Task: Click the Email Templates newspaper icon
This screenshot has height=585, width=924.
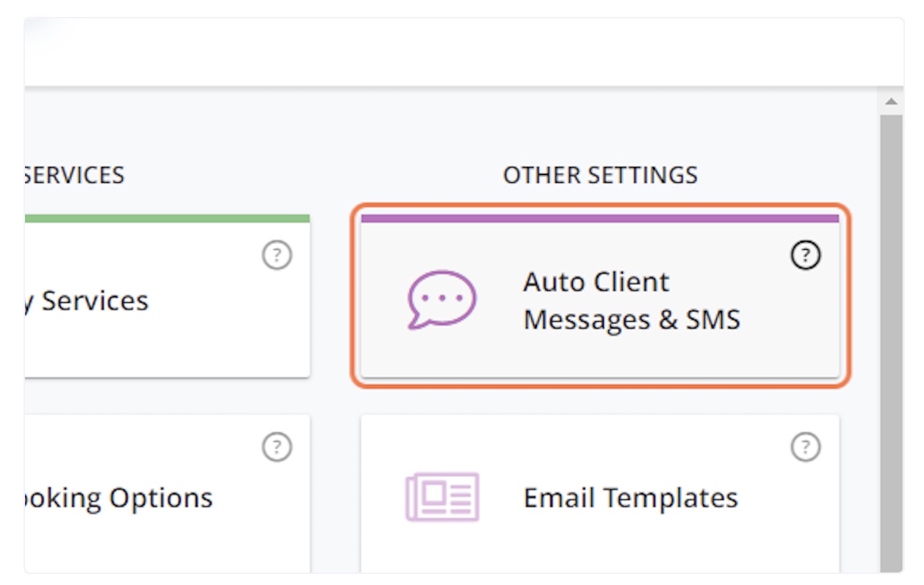Action: pyautogui.click(x=441, y=497)
